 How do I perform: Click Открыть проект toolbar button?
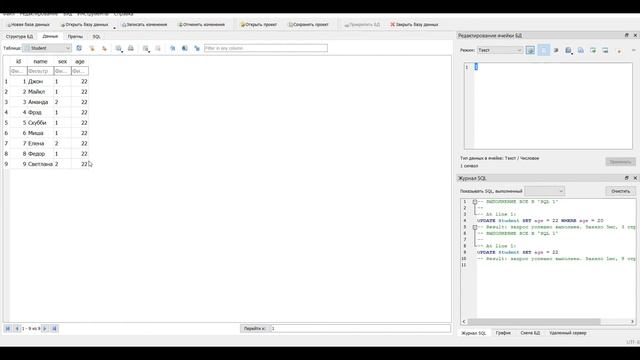258,24
